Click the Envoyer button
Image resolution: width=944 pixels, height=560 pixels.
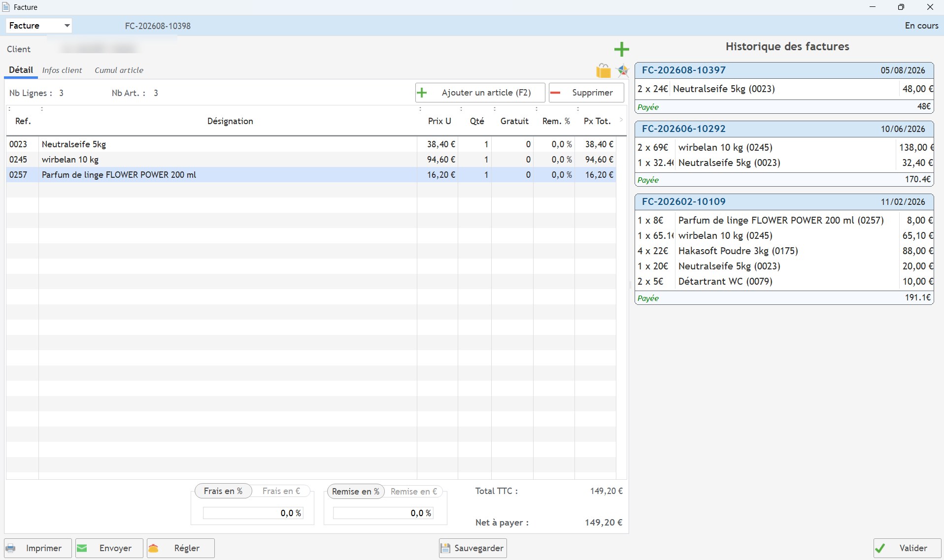pos(109,548)
